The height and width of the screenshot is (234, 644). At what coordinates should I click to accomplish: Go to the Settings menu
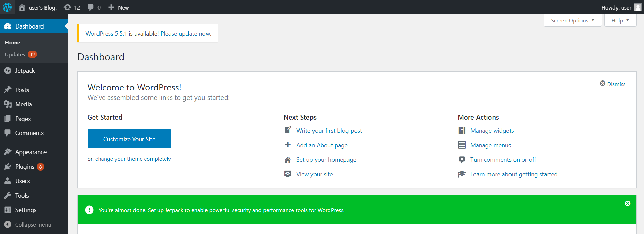click(25, 210)
